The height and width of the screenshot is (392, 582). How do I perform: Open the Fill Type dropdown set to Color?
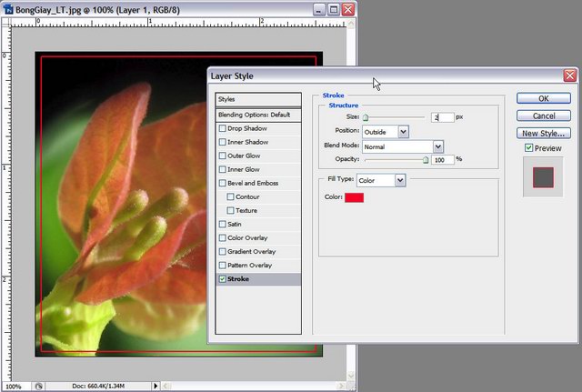[381, 180]
